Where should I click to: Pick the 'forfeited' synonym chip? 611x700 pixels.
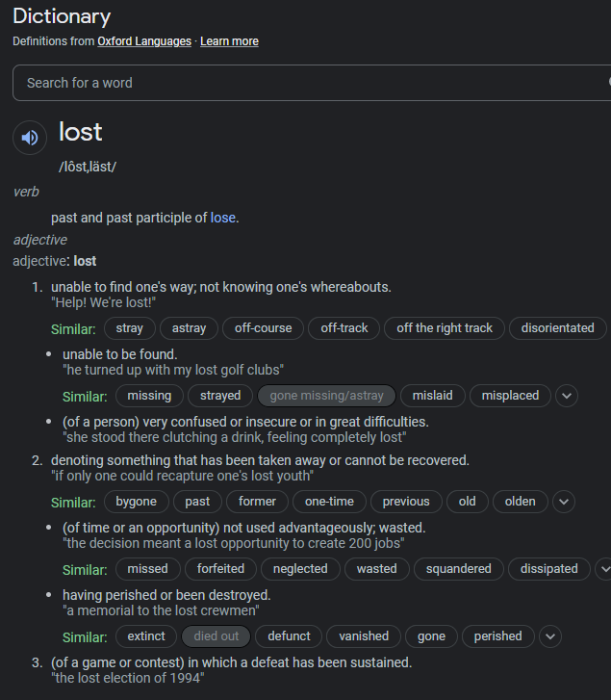(x=221, y=569)
